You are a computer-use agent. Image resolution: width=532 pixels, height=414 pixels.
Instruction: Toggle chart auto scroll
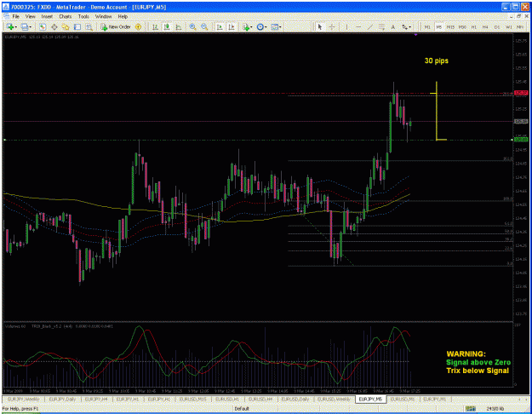220,26
